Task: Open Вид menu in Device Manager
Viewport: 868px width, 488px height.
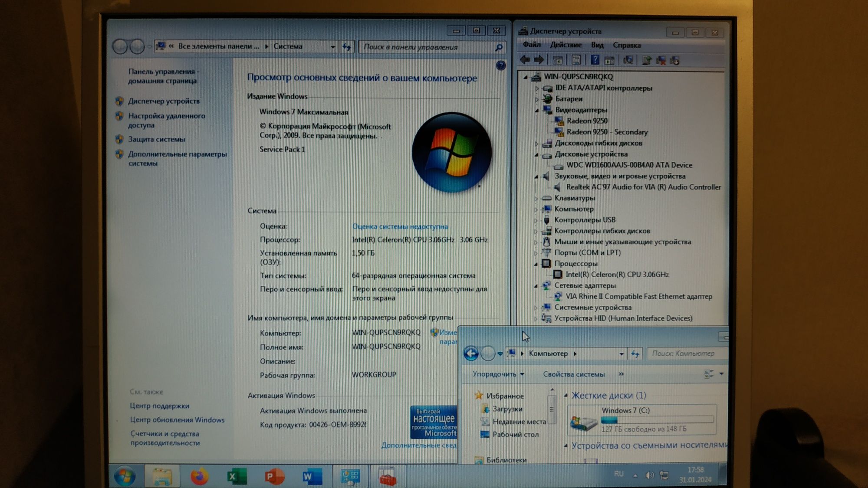Action: (597, 45)
